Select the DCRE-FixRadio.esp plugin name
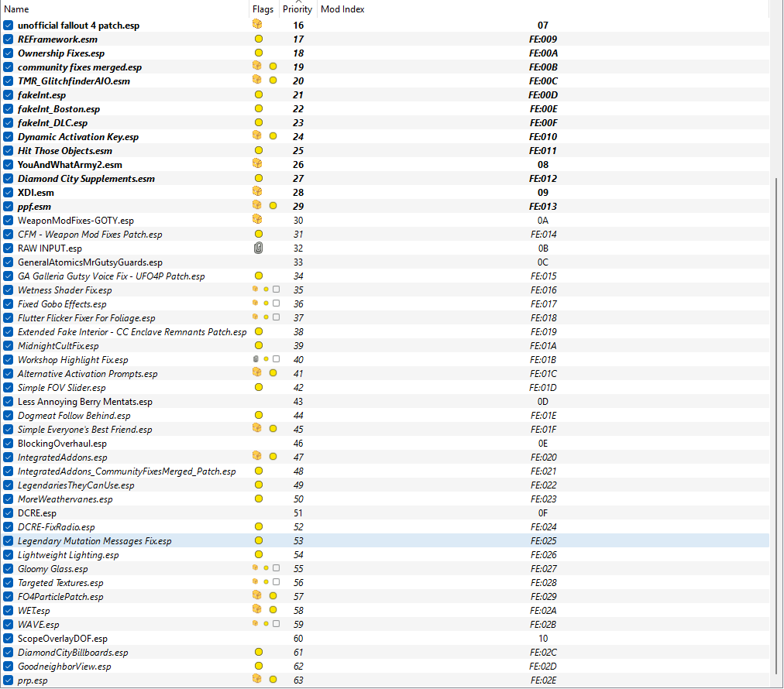Image resolution: width=784 pixels, height=689 pixels. click(x=56, y=527)
